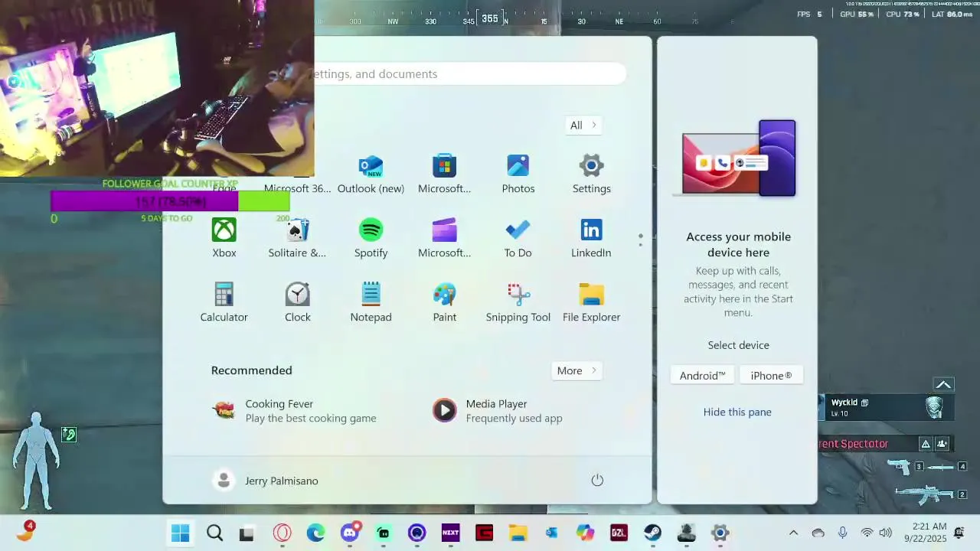Open recommended Cooking Fever game
Viewport: 980px width, 551px height.
[295, 411]
